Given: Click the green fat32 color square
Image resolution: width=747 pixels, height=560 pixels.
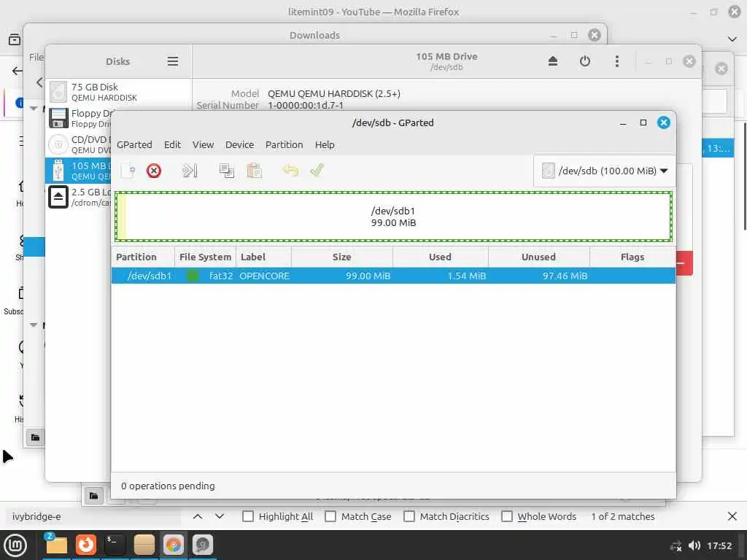Looking at the screenshot, I should click(x=193, y=276).
